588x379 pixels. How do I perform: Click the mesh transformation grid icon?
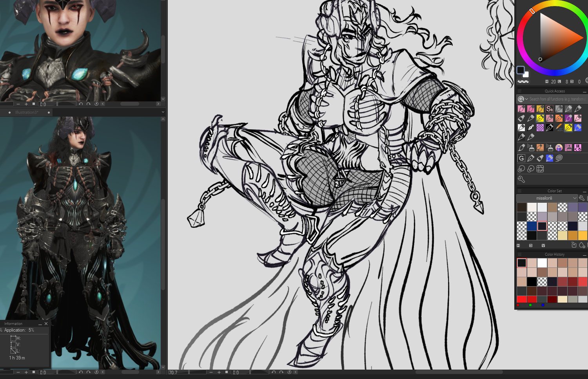pyautogui.click(x=540, y=169)
